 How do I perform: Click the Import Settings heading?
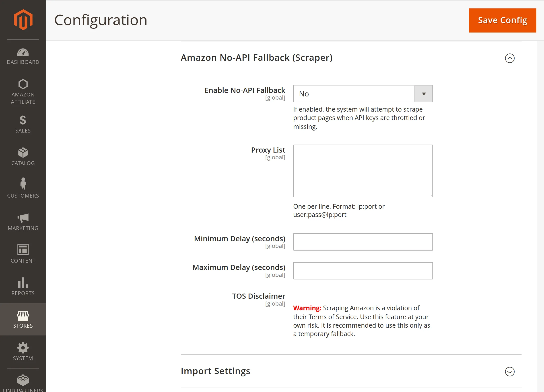(215, 371)
